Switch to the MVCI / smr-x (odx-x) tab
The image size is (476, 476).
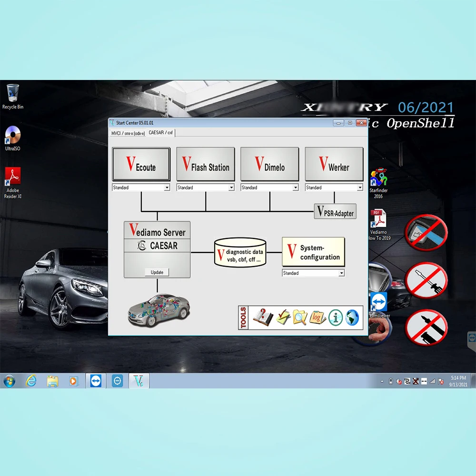tap(128, 133)
